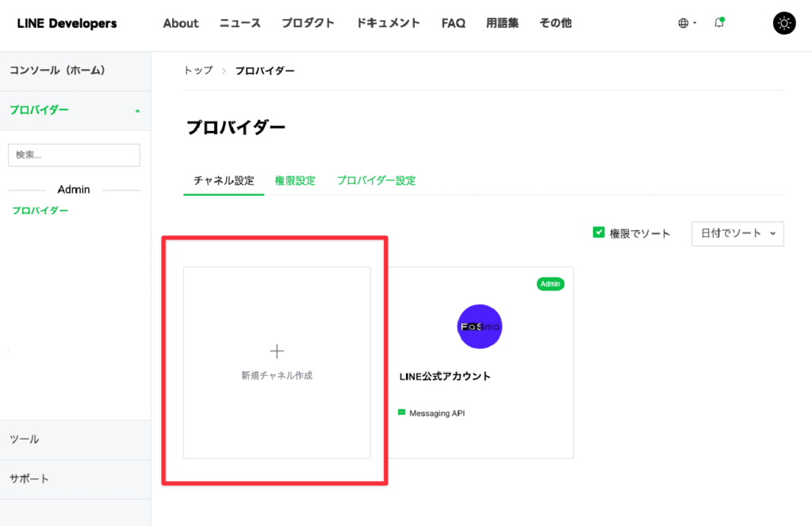Switch to the 権限設定 tab

[295, 181]
